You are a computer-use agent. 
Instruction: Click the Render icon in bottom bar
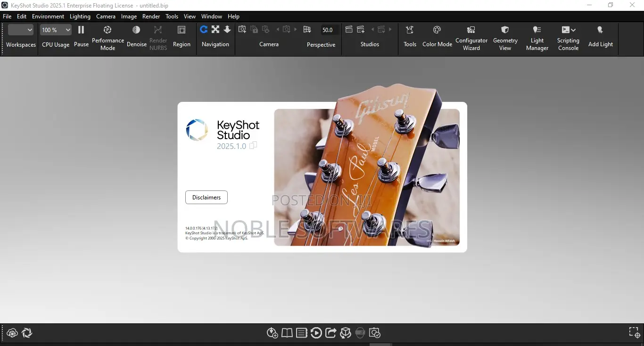point(360,333)
